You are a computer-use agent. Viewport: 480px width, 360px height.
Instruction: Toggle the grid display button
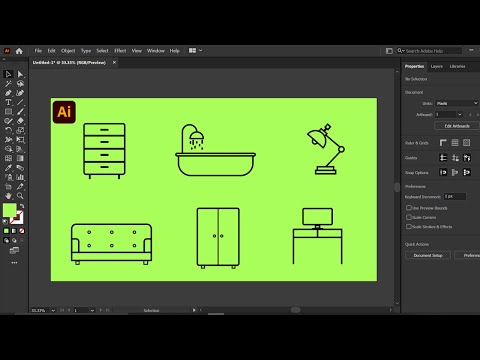[455, 143]
